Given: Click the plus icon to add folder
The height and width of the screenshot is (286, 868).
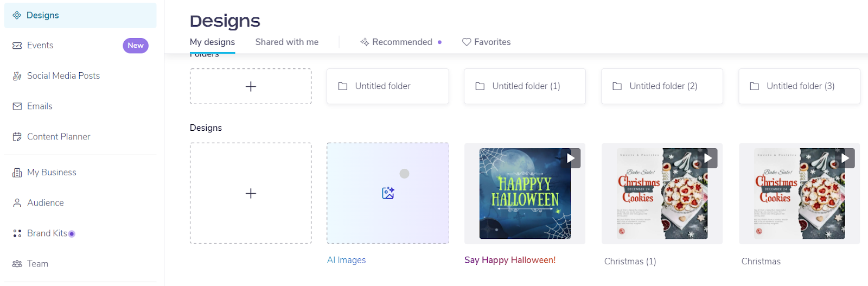Looking at the screenshot, I should pyautogui.click(x=251, y=86).
